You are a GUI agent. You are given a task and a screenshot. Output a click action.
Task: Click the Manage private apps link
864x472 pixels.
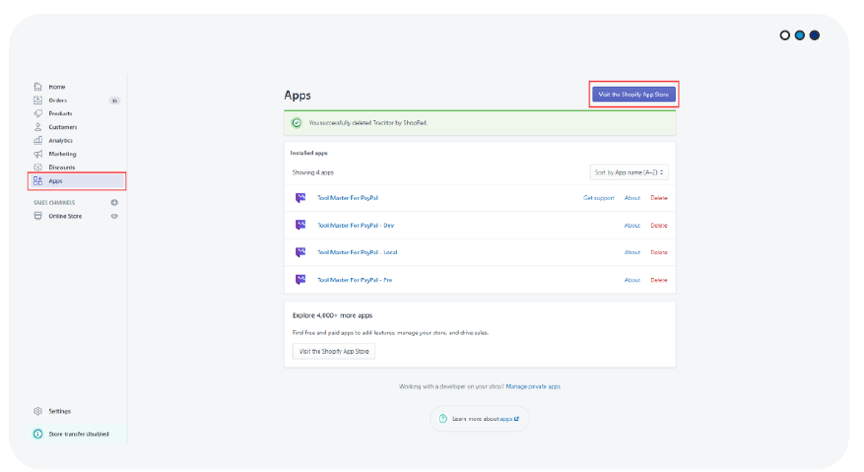[533, 386]
